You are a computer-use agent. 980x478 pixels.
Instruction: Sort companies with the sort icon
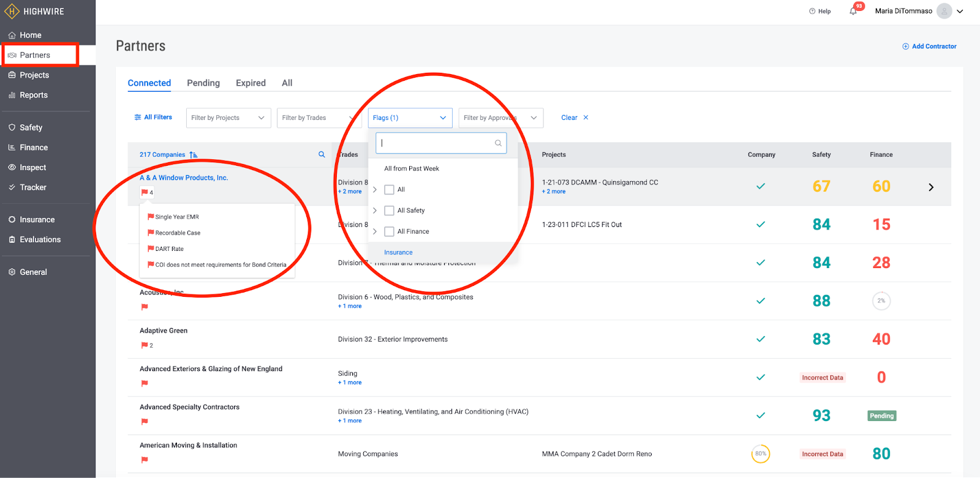point(194,155)
